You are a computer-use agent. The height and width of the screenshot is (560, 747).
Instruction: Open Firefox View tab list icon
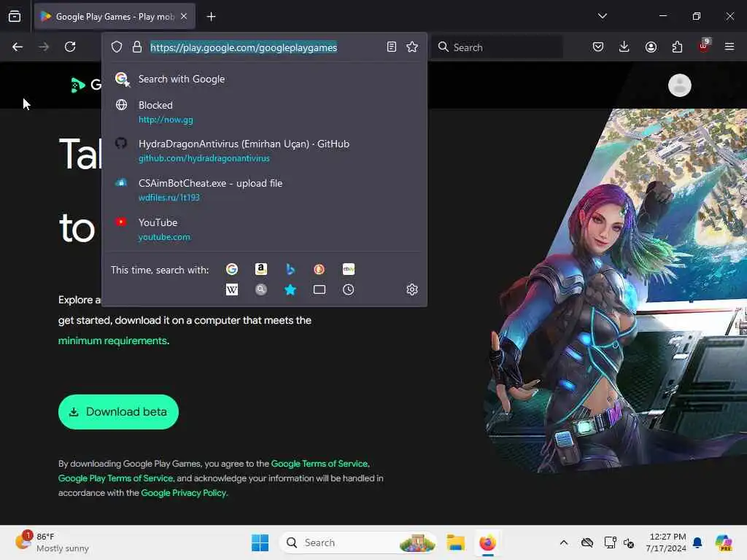[x=15, y=17]
